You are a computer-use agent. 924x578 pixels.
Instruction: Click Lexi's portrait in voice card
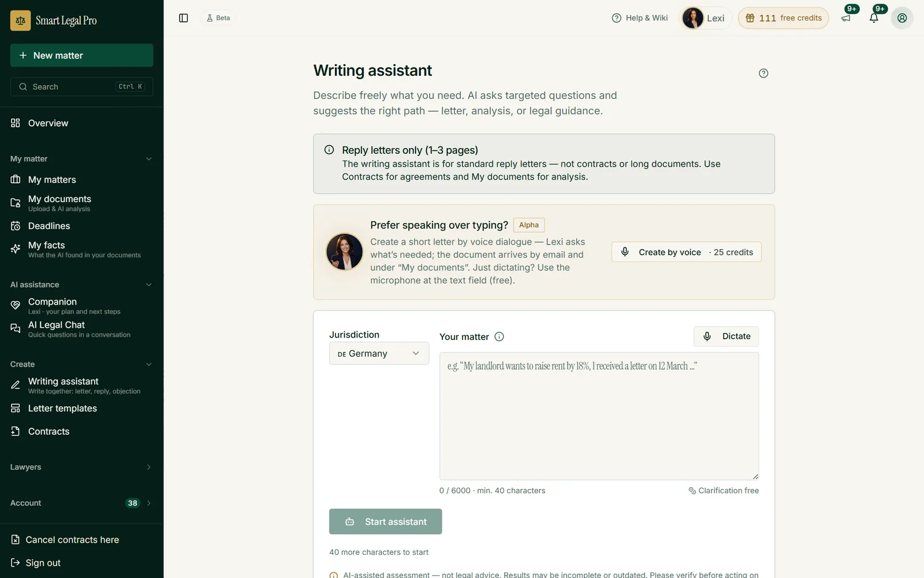click(x=344, y=252)
